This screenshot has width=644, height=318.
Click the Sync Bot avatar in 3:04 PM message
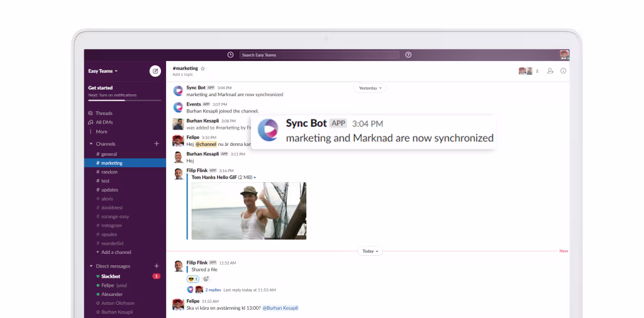178,90
